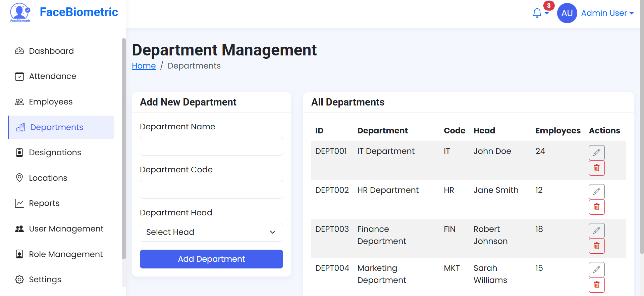This screenshot has width=644, height=296.
Task: Click the Reports chart icon
Action: coord(19,203)
